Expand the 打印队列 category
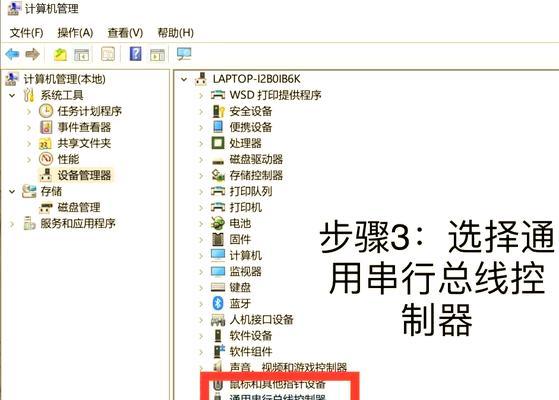 [x=201, y=192]
